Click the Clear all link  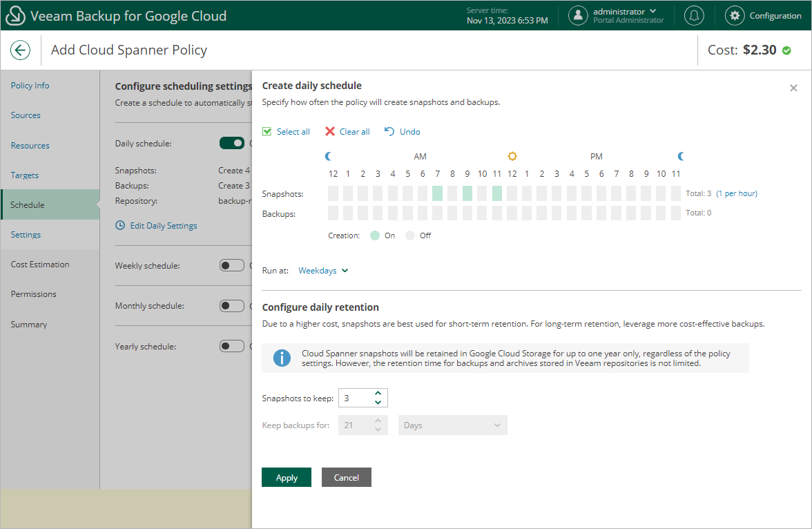(355, 132)
